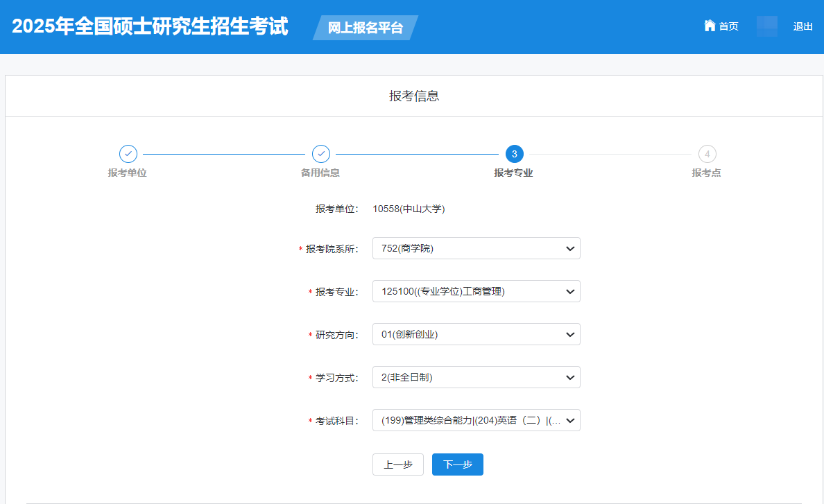Click the 网上报名平台 banner label

365,28
